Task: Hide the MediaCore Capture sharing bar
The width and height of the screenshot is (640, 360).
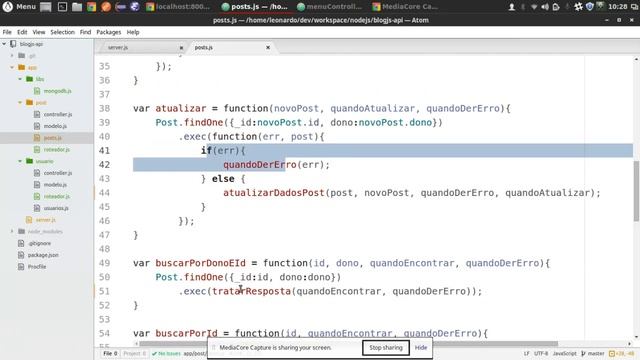Action: pos(421,348)
